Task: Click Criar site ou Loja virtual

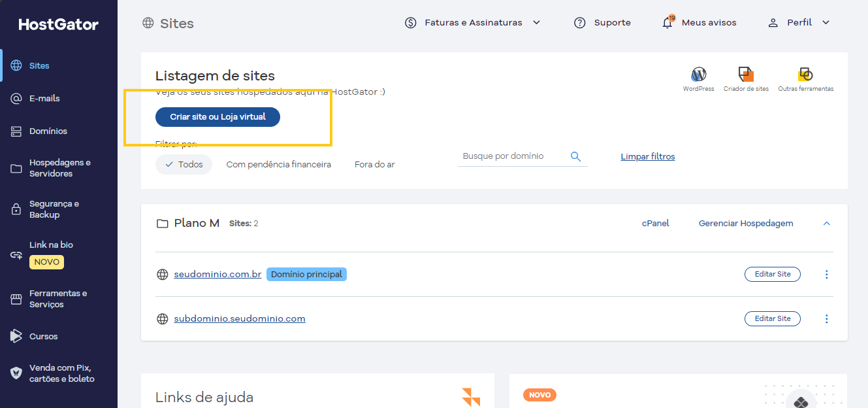Action: point(217,117)
